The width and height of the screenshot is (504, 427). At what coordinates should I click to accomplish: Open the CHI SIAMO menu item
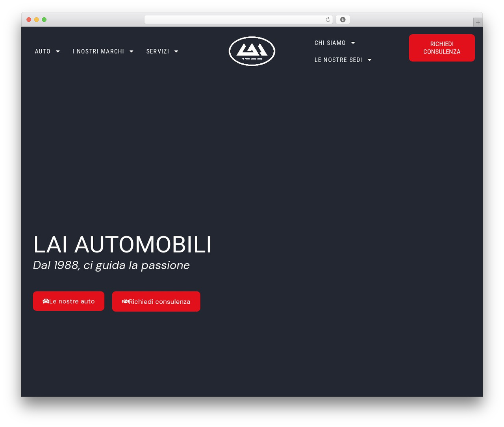(330, 43)
